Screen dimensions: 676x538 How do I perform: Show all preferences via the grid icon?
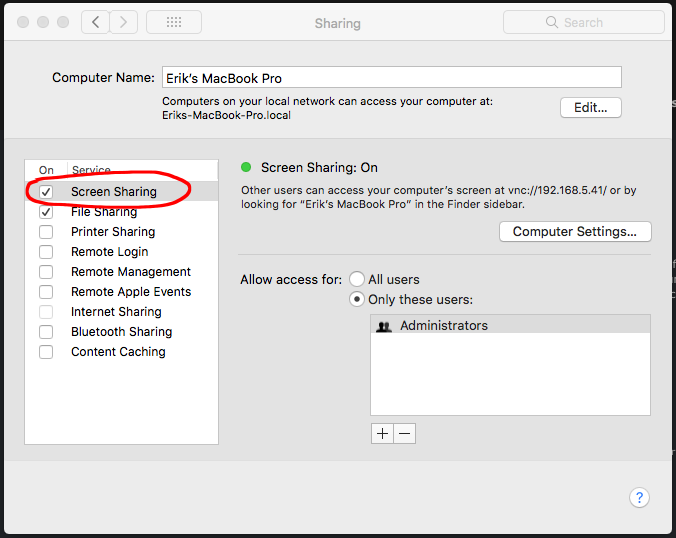(x=174, y=22)
